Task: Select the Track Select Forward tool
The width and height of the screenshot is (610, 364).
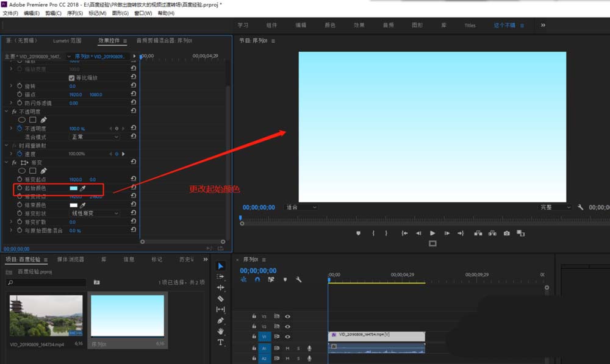Action: pyautogui.click(x=221, y=277)
